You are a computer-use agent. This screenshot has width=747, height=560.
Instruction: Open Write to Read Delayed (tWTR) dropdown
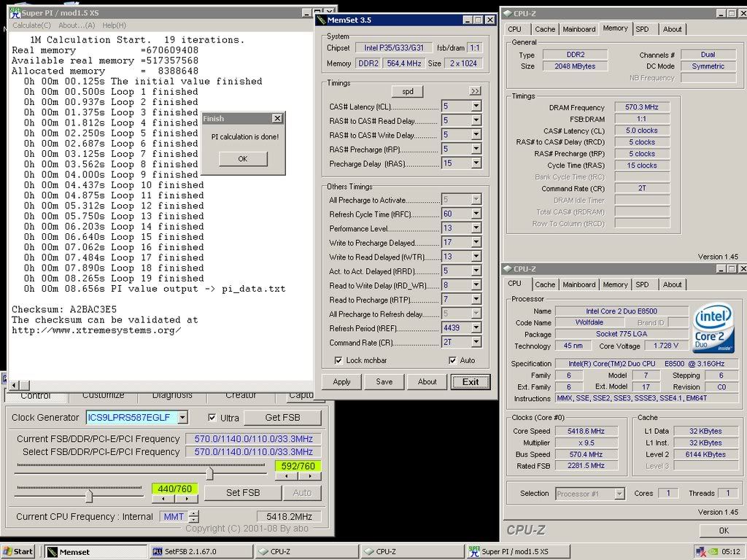coord(476,257)
